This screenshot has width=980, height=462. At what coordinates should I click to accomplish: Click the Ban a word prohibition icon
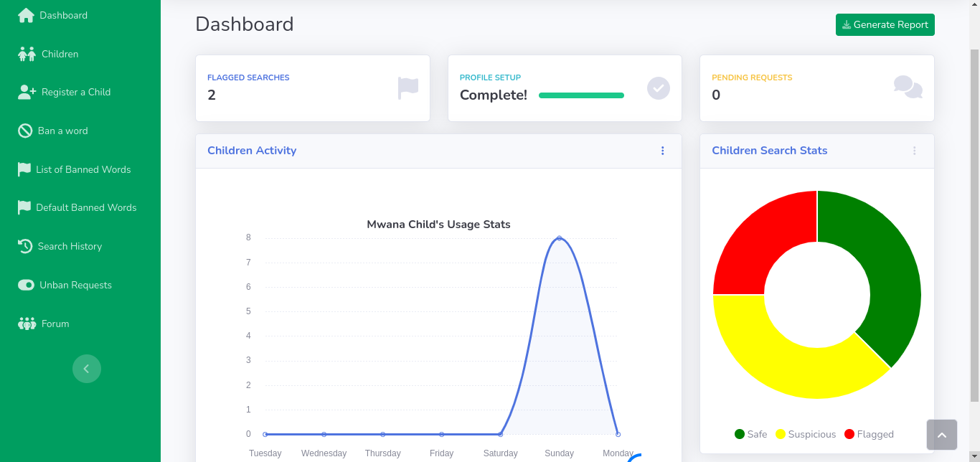pyautogui.click(x=25, y=131)
